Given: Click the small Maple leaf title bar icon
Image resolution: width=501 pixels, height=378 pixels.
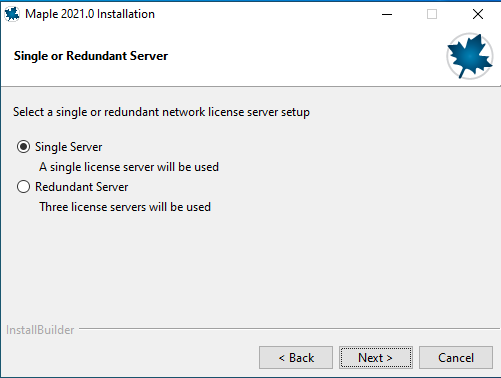Looking at the screenshot, I should (12, 14).
